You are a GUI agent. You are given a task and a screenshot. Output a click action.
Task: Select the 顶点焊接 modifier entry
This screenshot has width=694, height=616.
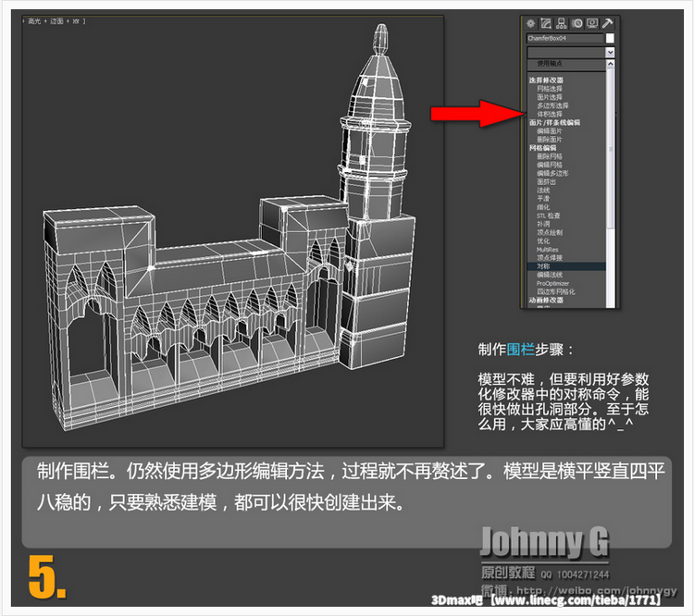(x=550, y=258)
